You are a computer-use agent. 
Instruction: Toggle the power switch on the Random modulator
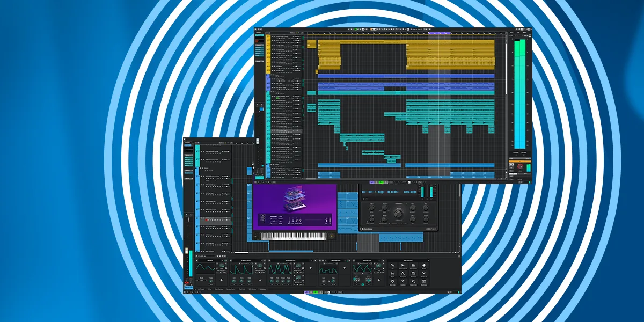[x=197, y=260]
